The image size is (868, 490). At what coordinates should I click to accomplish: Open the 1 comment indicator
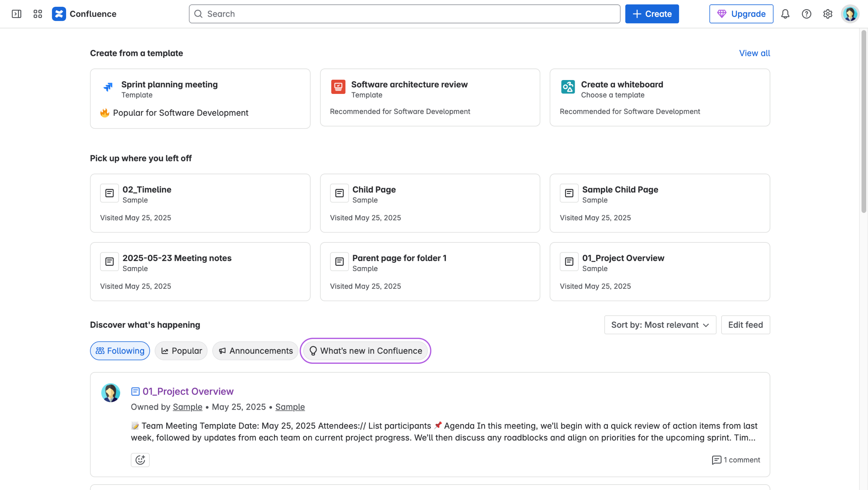click(x=736, y=460)
